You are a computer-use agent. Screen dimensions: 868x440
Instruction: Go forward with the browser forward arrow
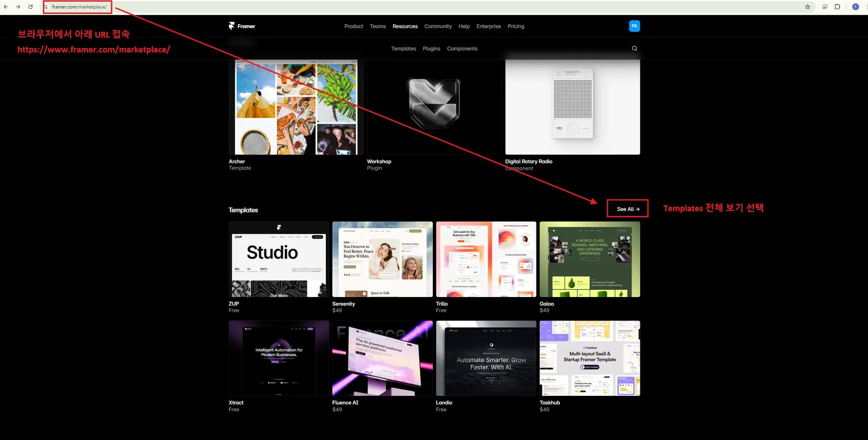click(x=18, y=7)
